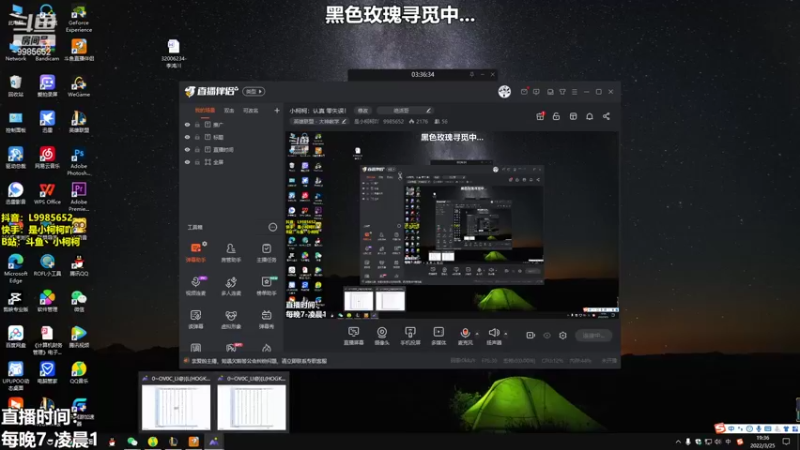Click the room number 9985652
Viewport: 800px width, 450px height.
point(393,121)
